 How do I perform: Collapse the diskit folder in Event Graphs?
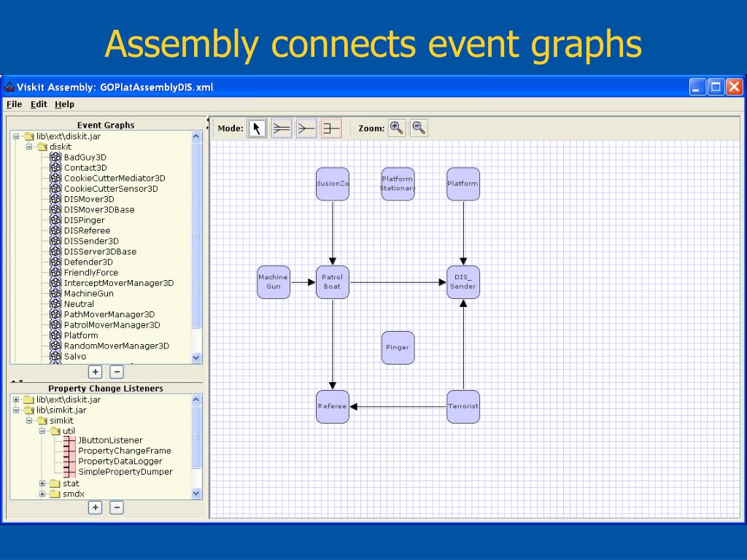pos(30,147)
